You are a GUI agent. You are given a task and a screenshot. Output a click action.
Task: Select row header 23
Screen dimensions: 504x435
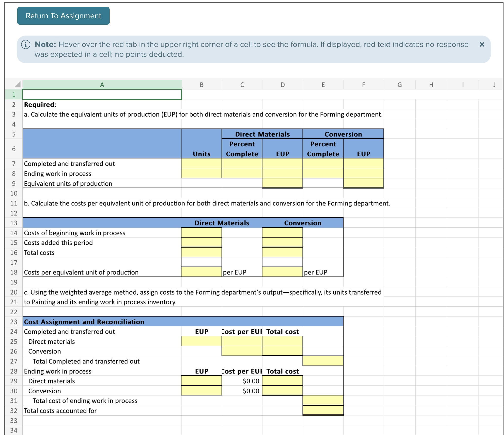[x=14, y=321]
